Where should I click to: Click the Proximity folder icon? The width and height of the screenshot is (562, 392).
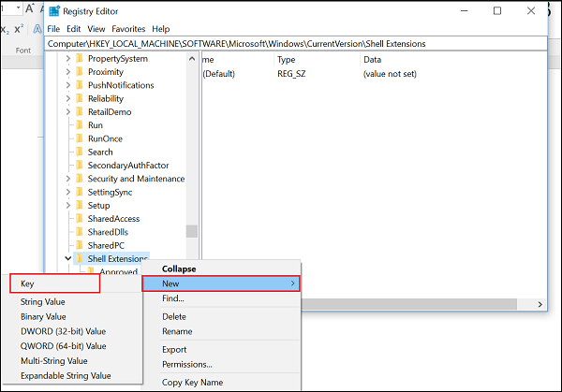pyautogui.click(x=80, y=72)
